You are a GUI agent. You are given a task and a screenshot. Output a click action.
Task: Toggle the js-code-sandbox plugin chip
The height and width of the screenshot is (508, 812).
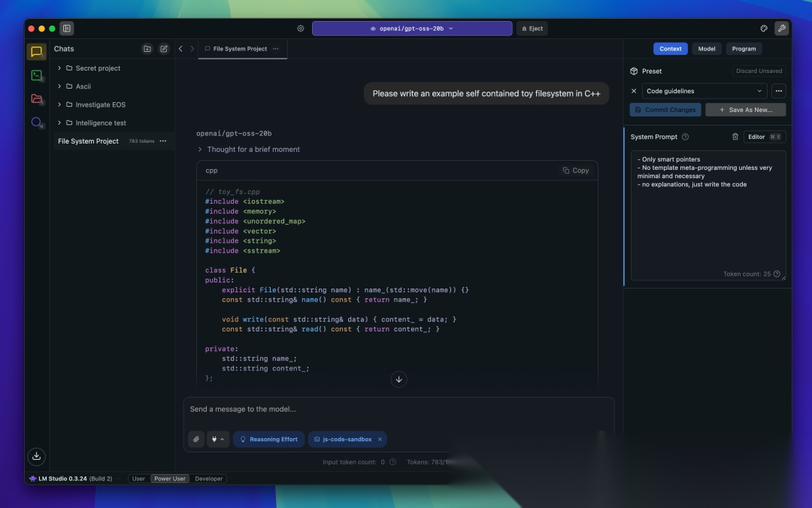click(x=347, y=439)
